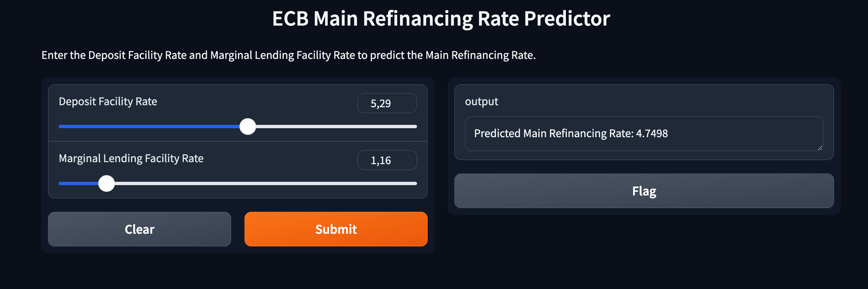Click the Marginal Lending slider track near its end
This screenshot has width=868, height=289.
[x=391, y=183]
